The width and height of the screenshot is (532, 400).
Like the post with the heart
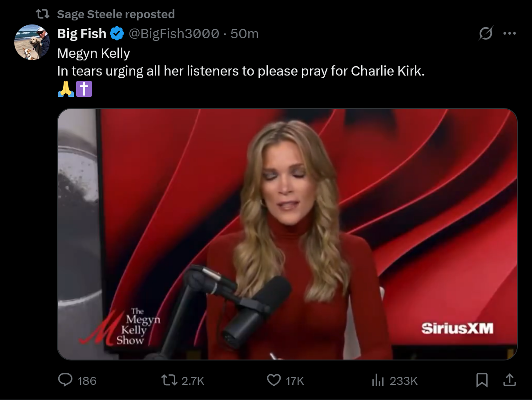[274, 380]
